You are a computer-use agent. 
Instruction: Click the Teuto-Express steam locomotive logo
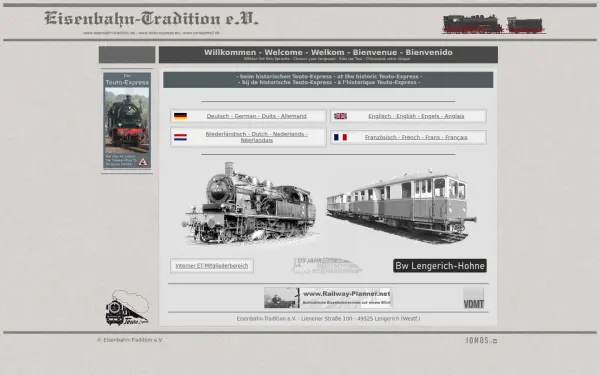point(127,308)
